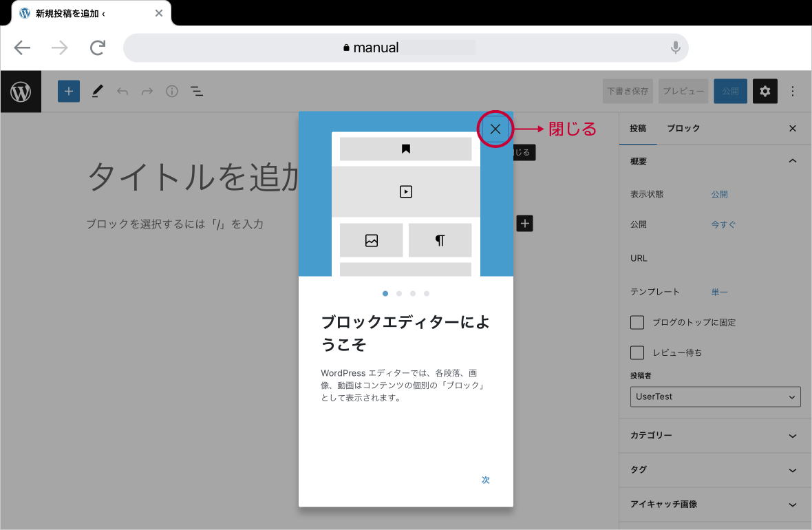
Task: Click the 下書き保存 button
Action: 628,91
